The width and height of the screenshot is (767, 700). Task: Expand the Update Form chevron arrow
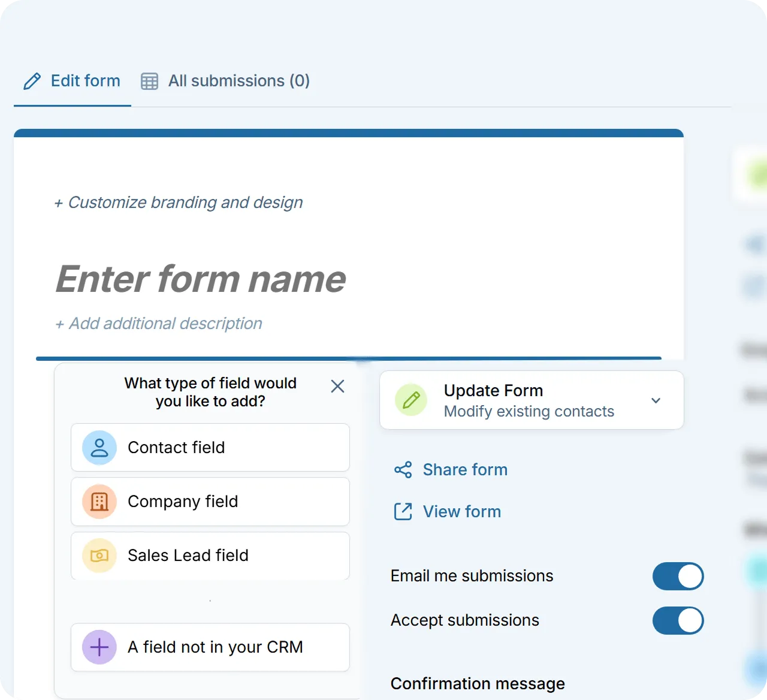tap(656, 400)
